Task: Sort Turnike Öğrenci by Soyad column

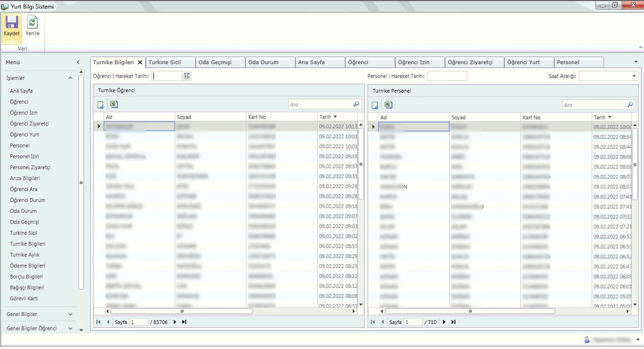Action: tap(210, 117)
